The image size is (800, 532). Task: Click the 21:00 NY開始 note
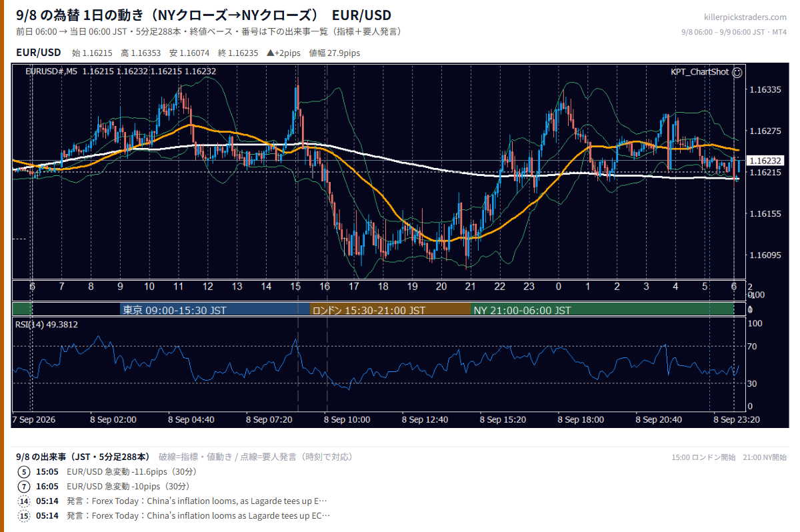tap(765, 457)
